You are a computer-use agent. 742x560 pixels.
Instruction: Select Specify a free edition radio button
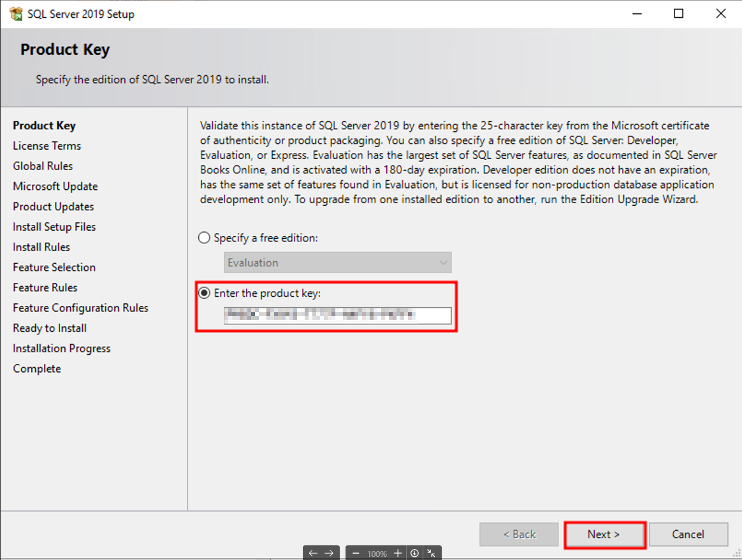click(204, 238)
